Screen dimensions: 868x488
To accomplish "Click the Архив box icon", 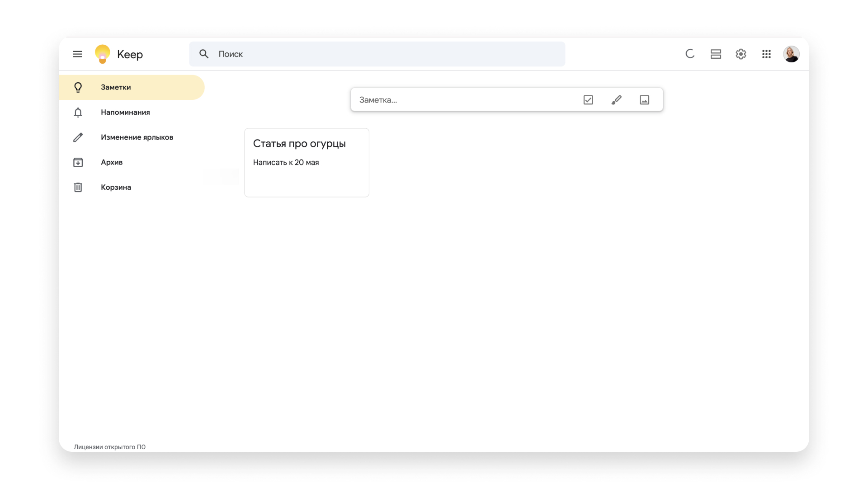I will pos(78,162).
